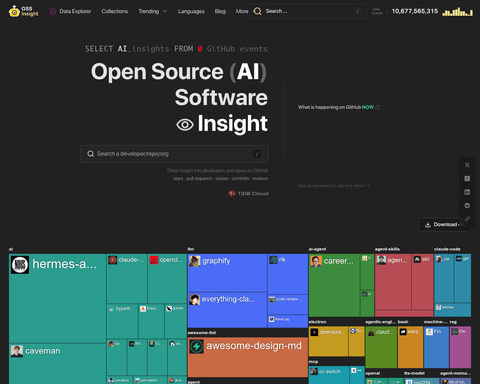Open the OSS Insight logo home link
The width and height of the screenshot is (480, 384).
tap(24, 11)
